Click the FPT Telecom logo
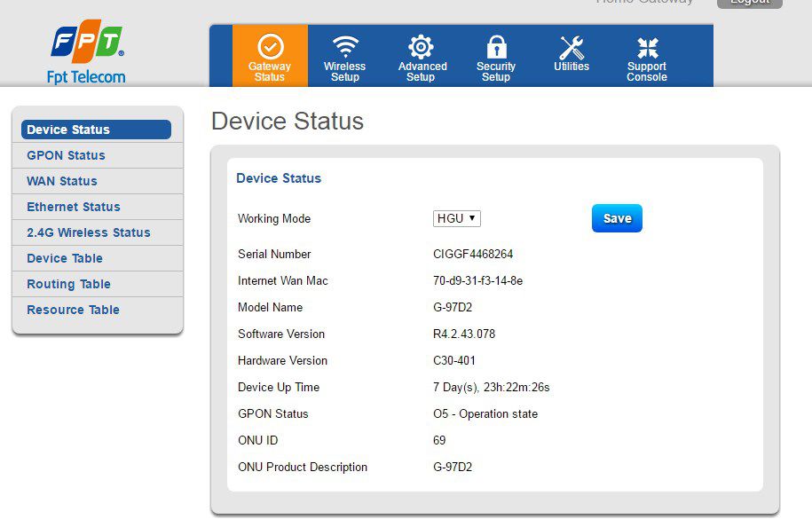Image resolution: width=812 pixels, height=527 pixels. [86, 54]
